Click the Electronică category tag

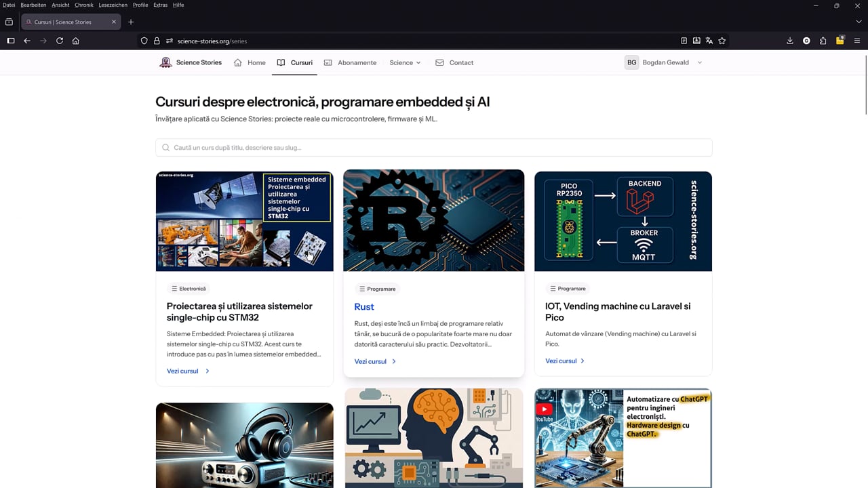click(189, 289)
